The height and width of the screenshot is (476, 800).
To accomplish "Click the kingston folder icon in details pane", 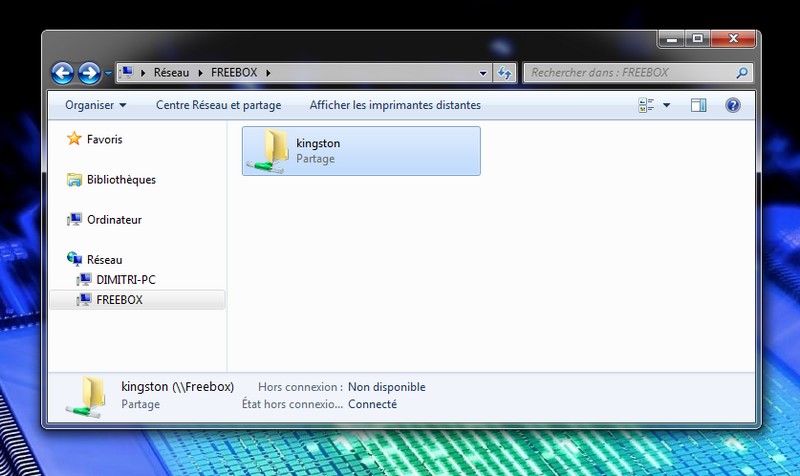I will (86, 397).
